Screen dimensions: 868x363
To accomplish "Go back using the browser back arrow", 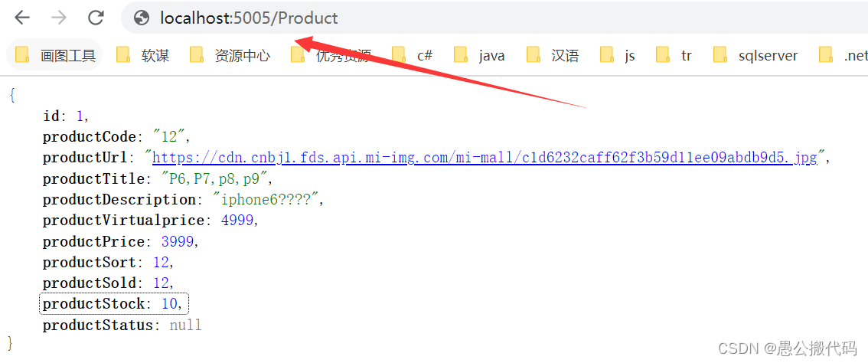I will (x=22, y=18).
